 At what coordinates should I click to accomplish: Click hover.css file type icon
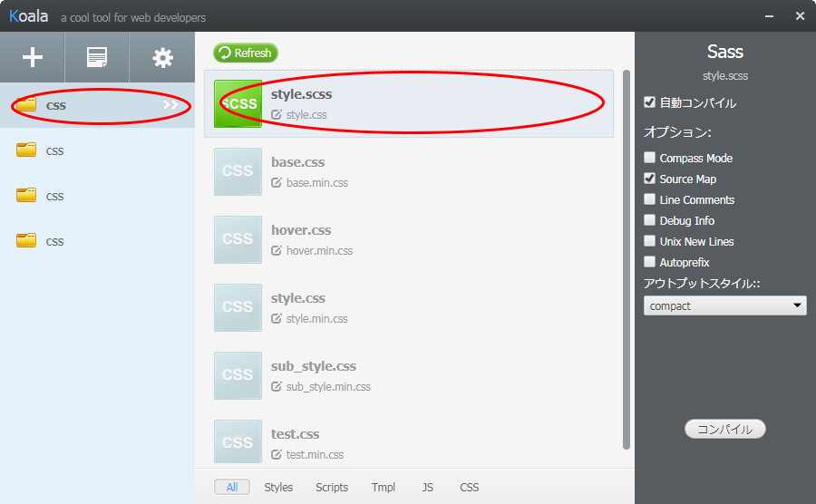[238, 240]
